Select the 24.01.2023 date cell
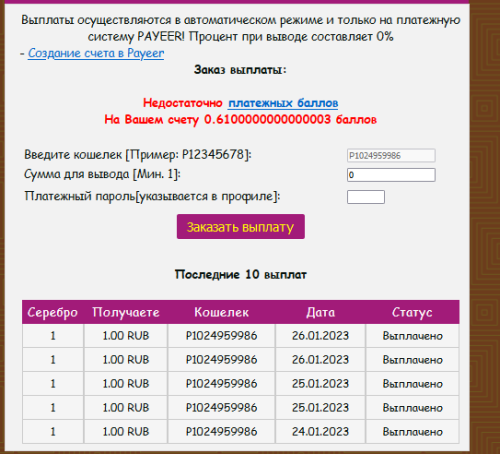 pyautogui.click(x=320, y=432)
